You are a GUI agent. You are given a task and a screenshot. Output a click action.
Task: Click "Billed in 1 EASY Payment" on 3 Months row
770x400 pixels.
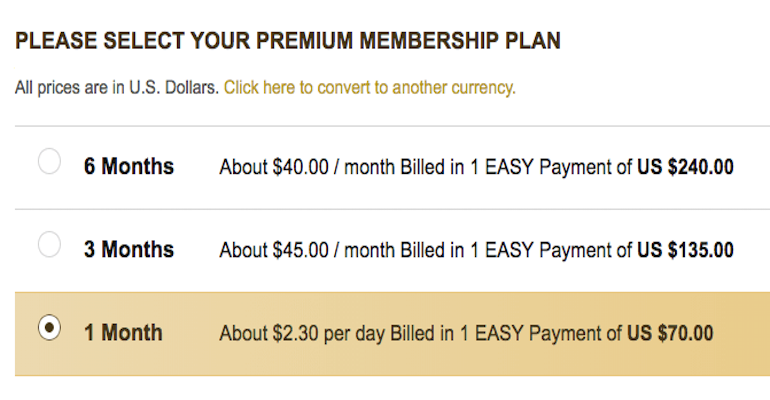pyautogui.click(x=516, y=250)
